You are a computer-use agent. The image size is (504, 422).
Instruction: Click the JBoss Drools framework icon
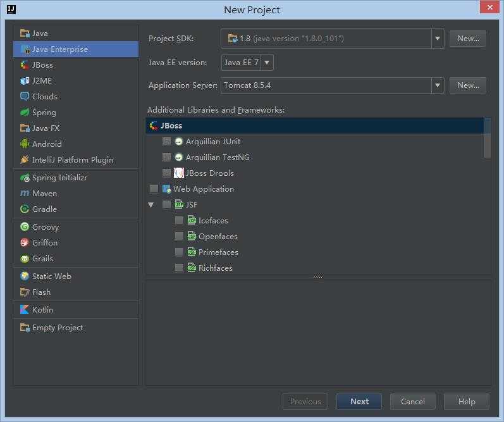[179, 173]
